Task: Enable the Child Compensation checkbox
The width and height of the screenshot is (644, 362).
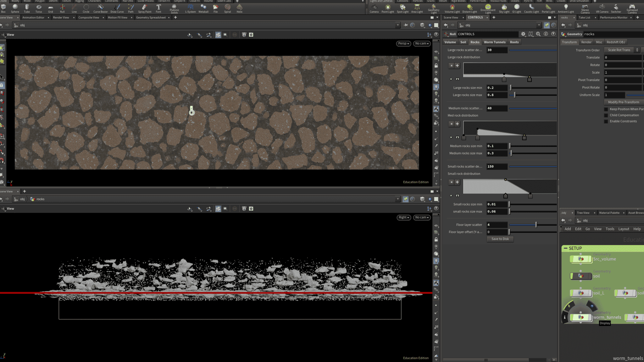Action: (606, 115)
